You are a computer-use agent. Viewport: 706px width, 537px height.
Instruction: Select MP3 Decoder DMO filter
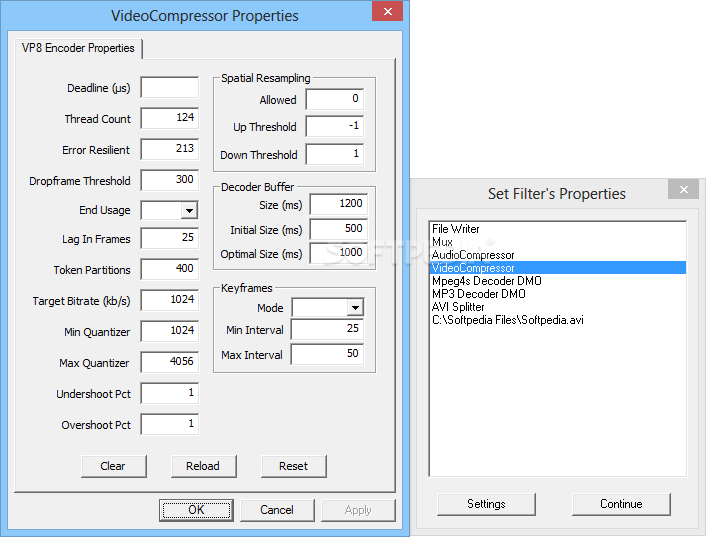pos(558,294)
